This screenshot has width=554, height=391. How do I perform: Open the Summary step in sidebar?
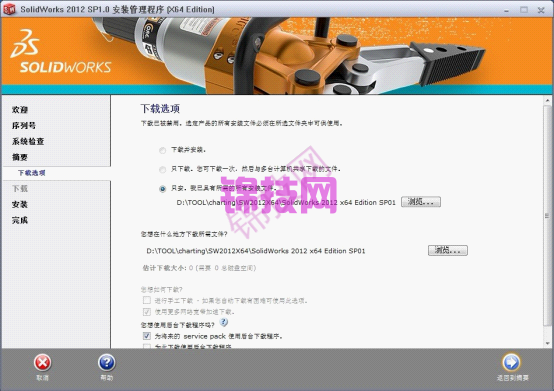coord(20,157)
